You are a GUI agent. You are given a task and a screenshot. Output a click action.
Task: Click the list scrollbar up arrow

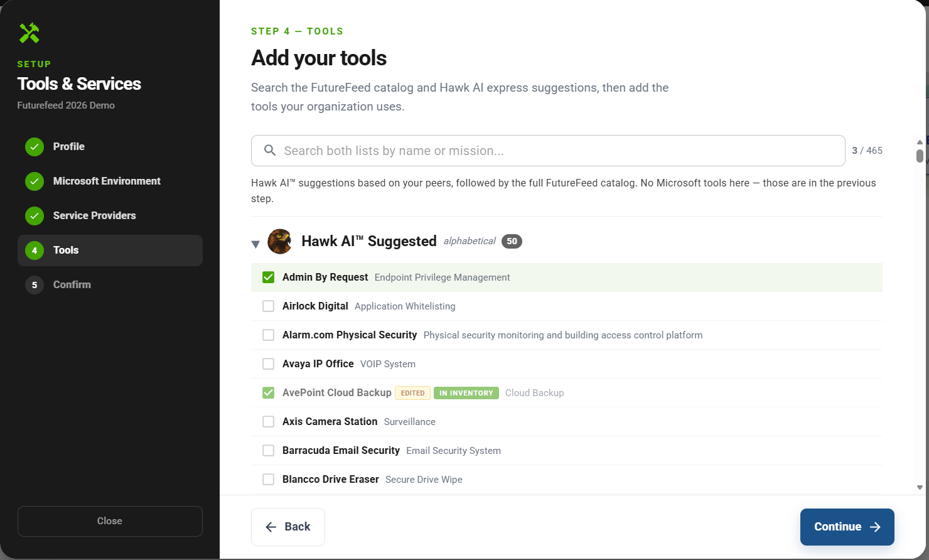920,143
